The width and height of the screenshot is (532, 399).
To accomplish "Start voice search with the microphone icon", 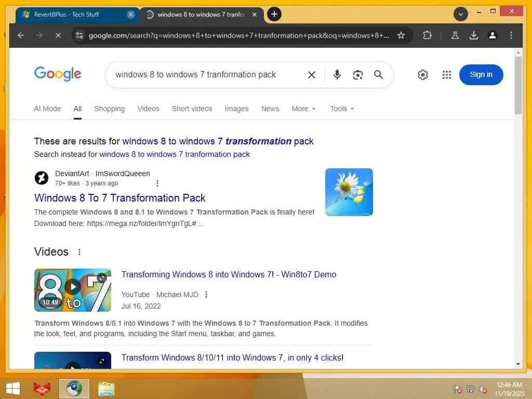I will pyautogui.click(x=337, y=75).
